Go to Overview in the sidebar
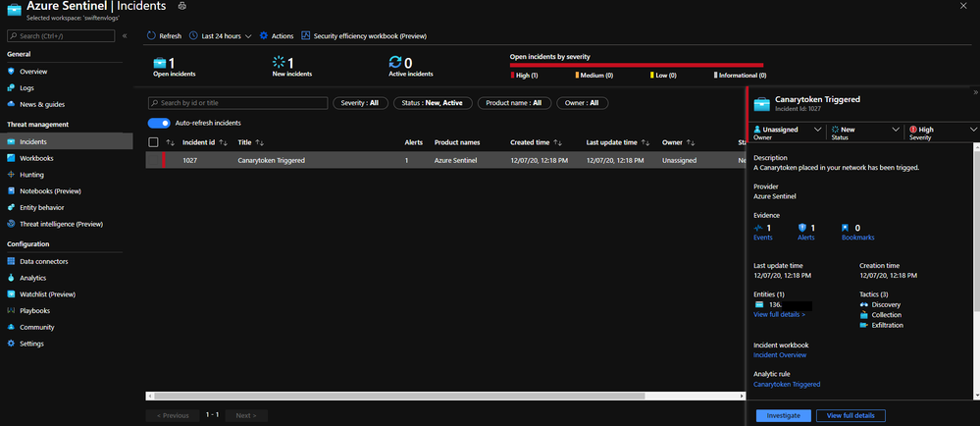This screenshot has height=426, width=980. click(x=33, y=72)
